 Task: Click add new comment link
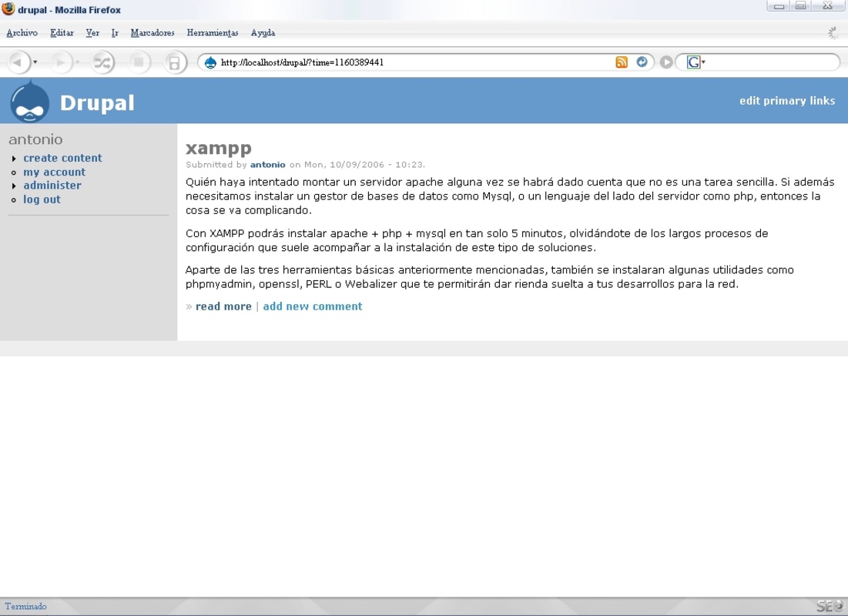tap(313, 306)
